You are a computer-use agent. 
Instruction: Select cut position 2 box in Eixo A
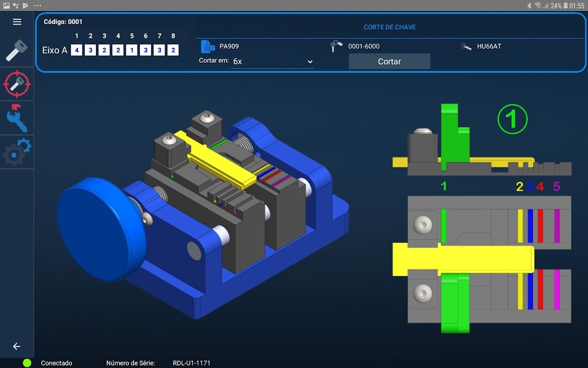[90, 50]
